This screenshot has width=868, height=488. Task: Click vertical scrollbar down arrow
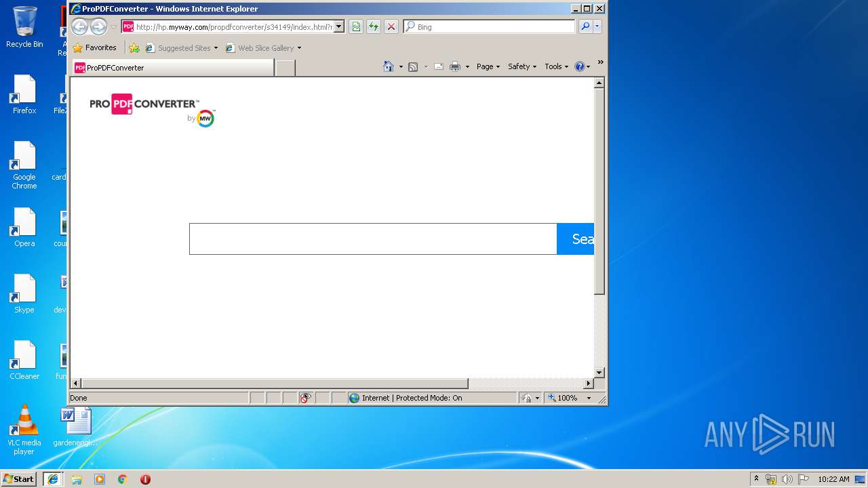click(599, 372)
